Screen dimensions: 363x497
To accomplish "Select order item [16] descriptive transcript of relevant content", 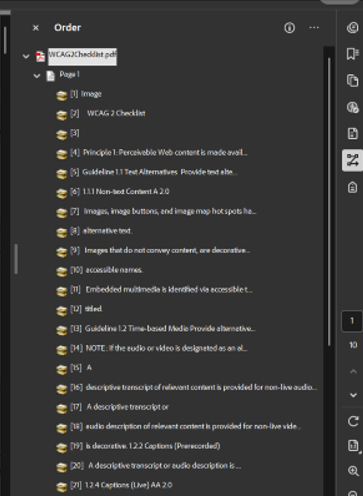I will pos(194,387).
